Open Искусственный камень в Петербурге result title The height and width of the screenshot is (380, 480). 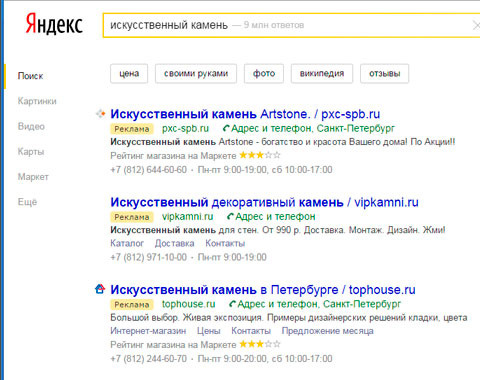coord(263,290)
